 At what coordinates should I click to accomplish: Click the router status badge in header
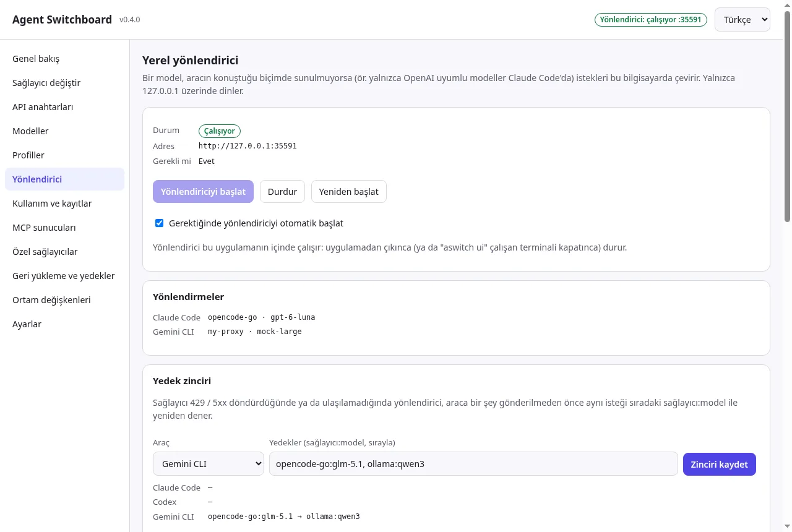tap(650, 20)
